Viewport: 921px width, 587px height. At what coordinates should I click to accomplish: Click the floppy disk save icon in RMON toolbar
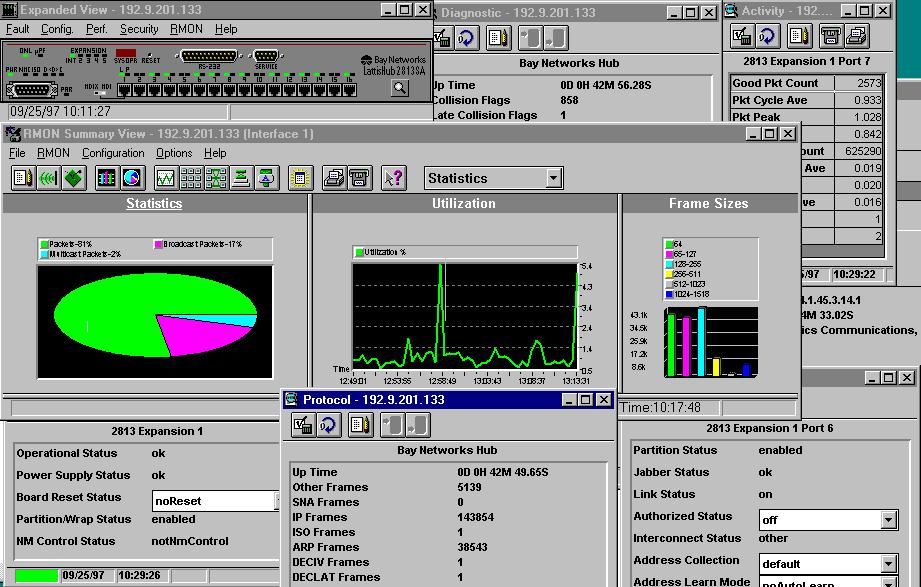359,178
